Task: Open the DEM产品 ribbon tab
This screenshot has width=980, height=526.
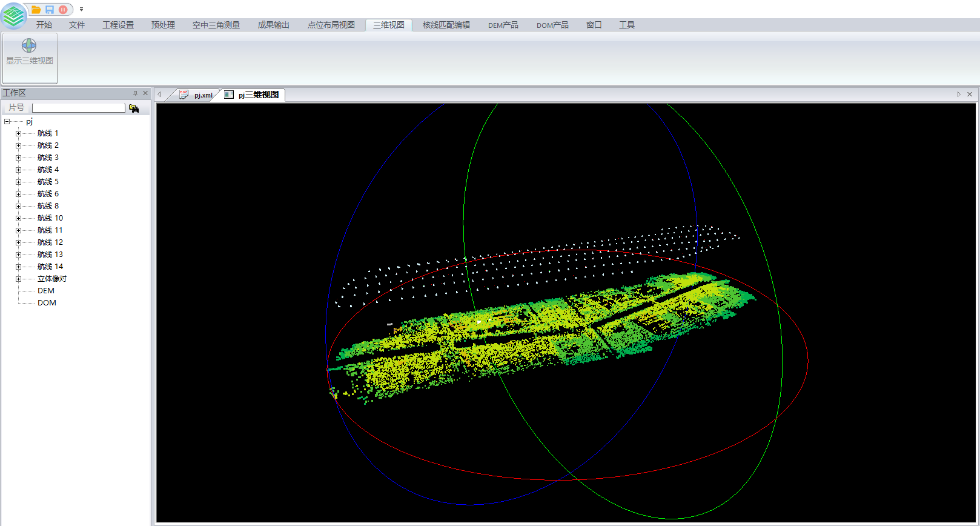Action: click(x=503, y=25)
